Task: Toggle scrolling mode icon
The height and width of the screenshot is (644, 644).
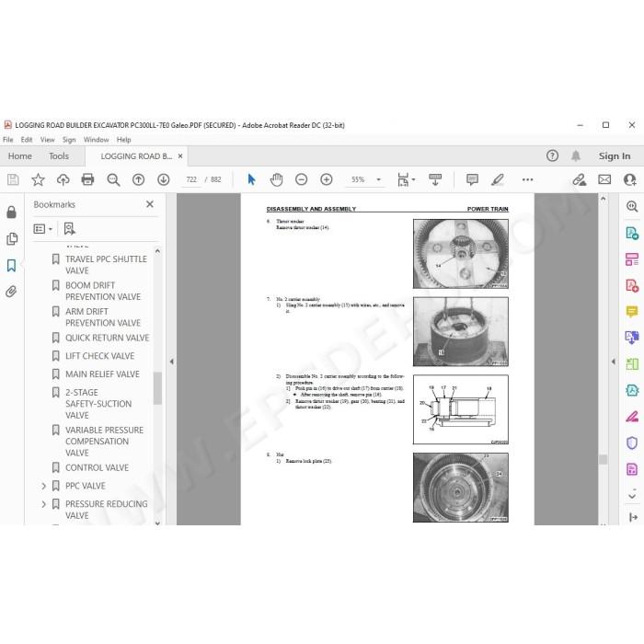Action: tap(435, 179)
